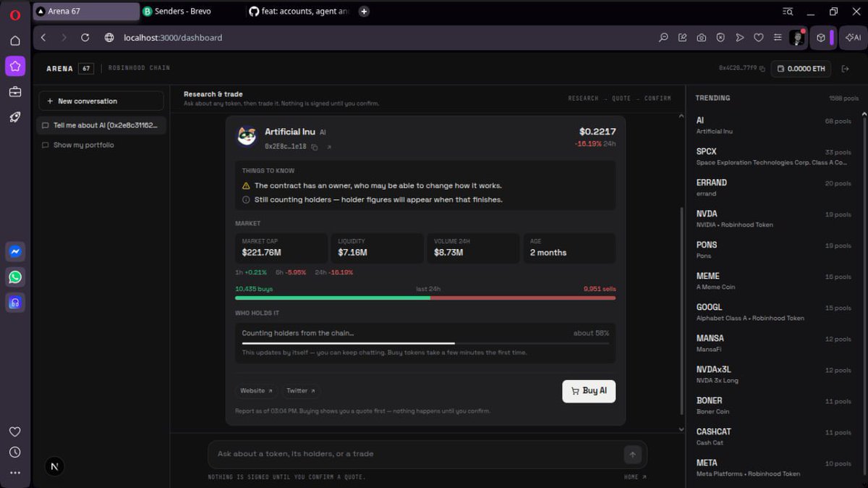Open Messenger in the sidebar

(15, 251)
